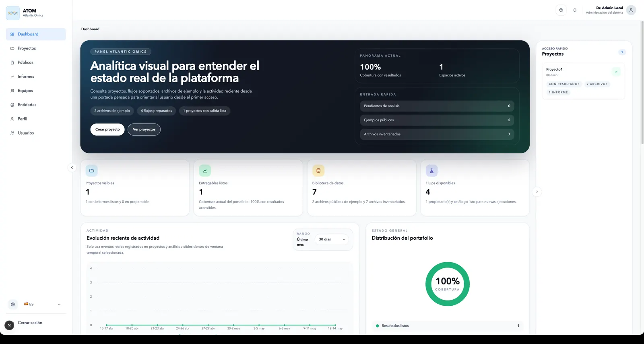Click the N avatar beside Cerrar sesión
Image resolution: width=644 pixels, height=344 pixels.
(x=9, y=325)
